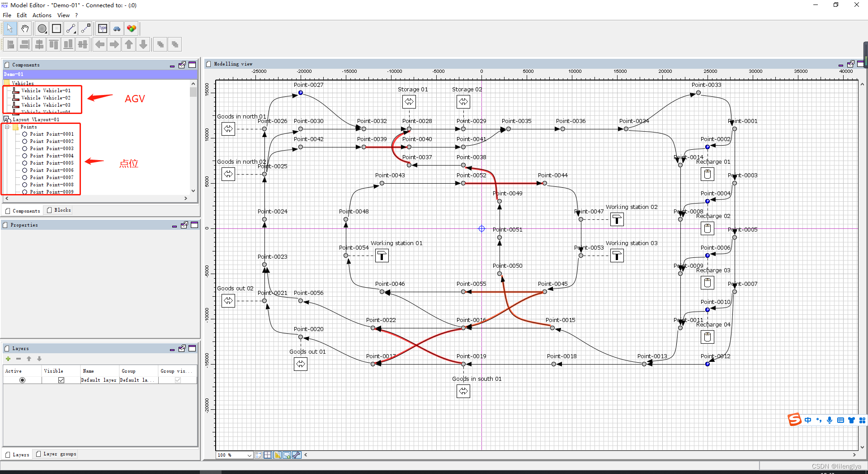Move selection up with arrow button
The height and width of the screenshot is (474, 868).
point(129,44)
